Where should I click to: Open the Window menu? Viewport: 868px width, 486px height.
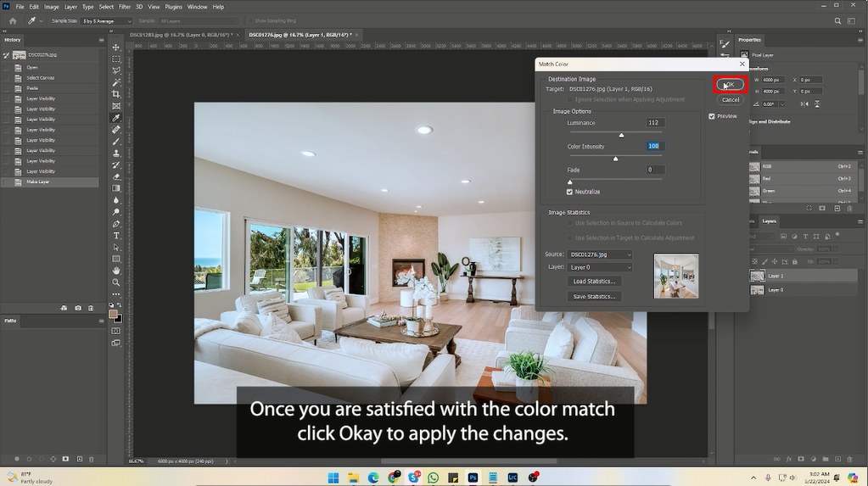(x=197, y=7)
